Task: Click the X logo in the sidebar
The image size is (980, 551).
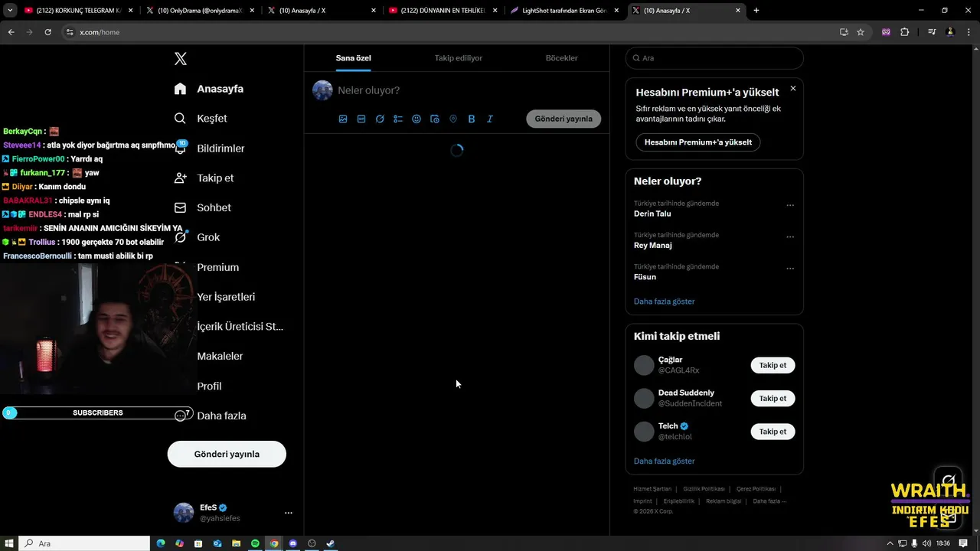Action: (x=181, y=59)
